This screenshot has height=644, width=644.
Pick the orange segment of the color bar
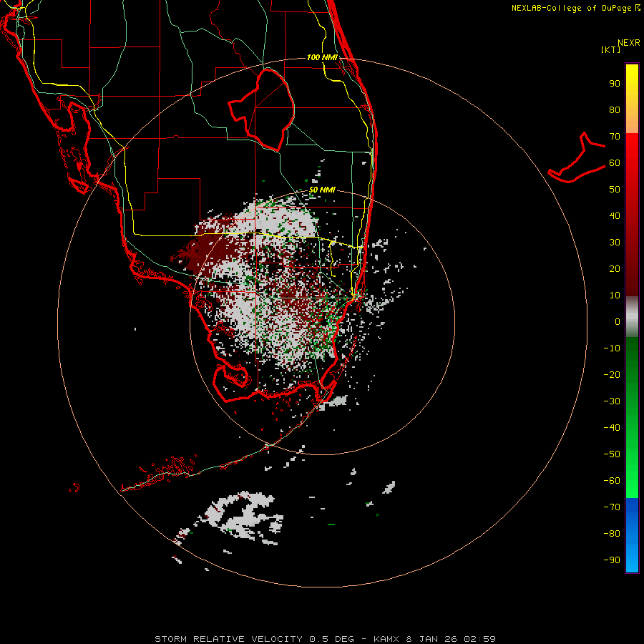[x=632, y=121]
